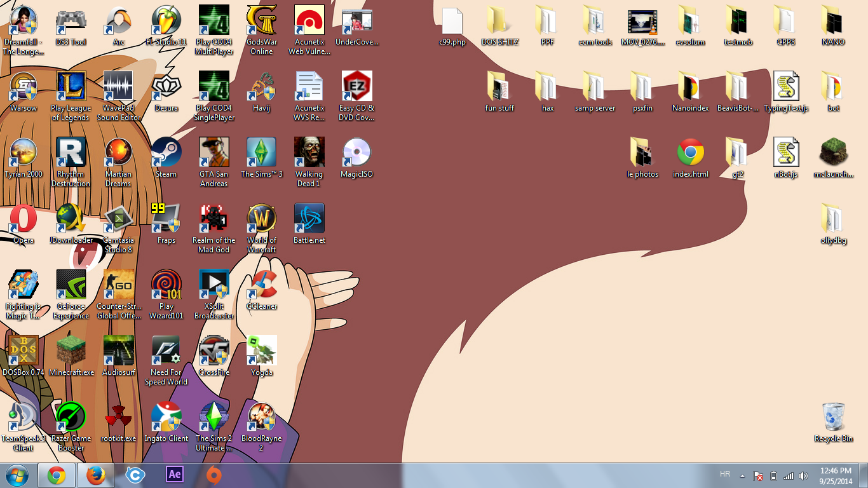Select the CrossFire desktop icon
The width and height of the screenshot is (868, 488).
pos(214,356)
